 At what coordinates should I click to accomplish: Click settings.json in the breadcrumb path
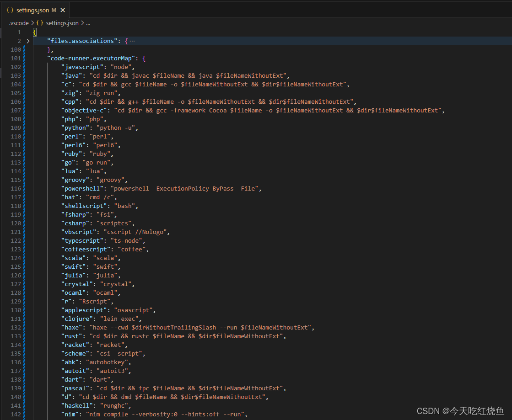pyautogui.click(x=62, y=22)
